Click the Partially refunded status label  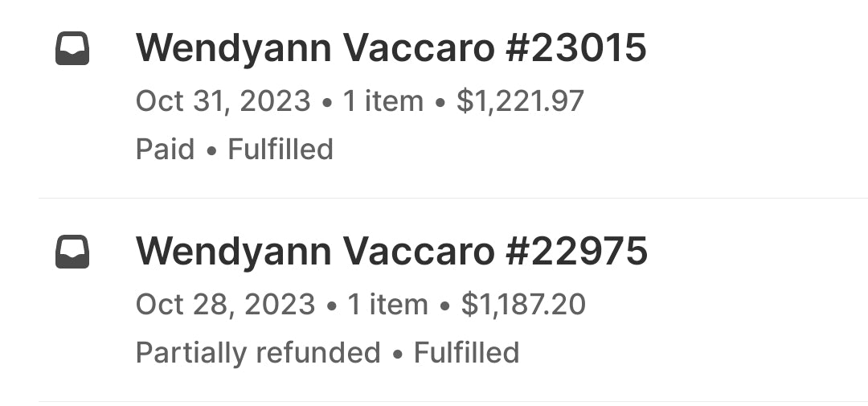[x=258, y=353]
